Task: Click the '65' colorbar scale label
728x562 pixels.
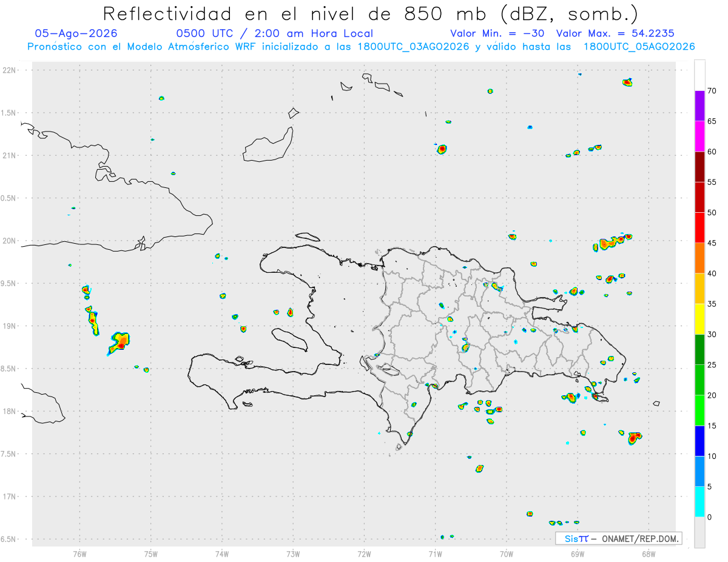Action: (x=712, y=121)
